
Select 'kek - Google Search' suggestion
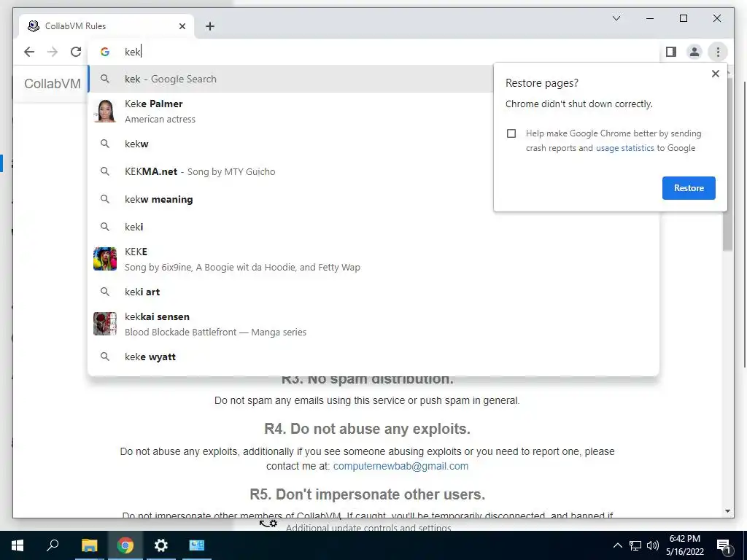[x=290, y=79]
